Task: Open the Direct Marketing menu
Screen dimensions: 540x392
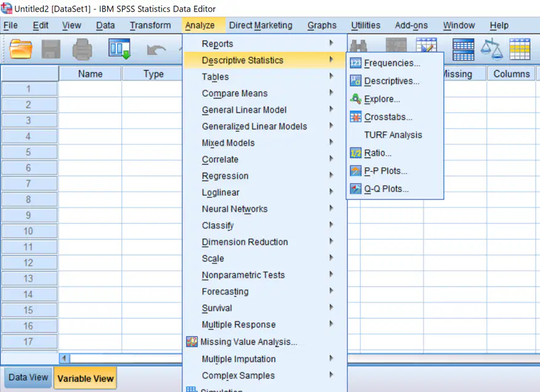Action: [260, 25]
